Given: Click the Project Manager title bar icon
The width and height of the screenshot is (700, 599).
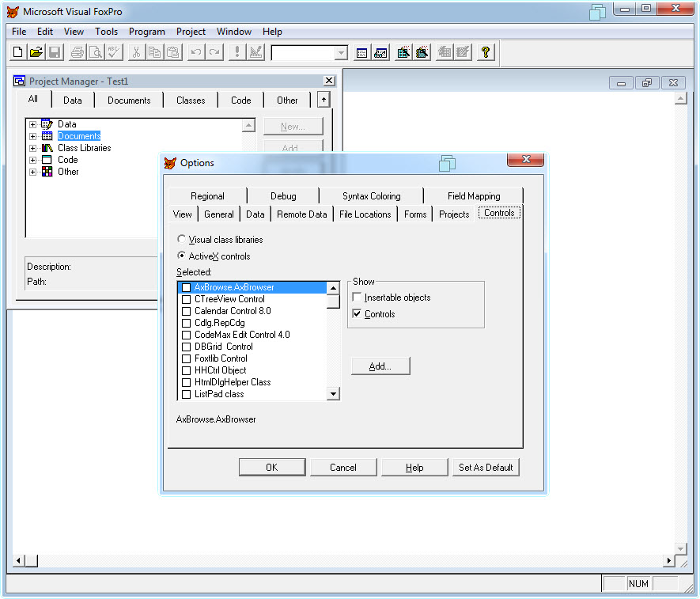Looking at the screenshot, I should click(x=19, y=81).
